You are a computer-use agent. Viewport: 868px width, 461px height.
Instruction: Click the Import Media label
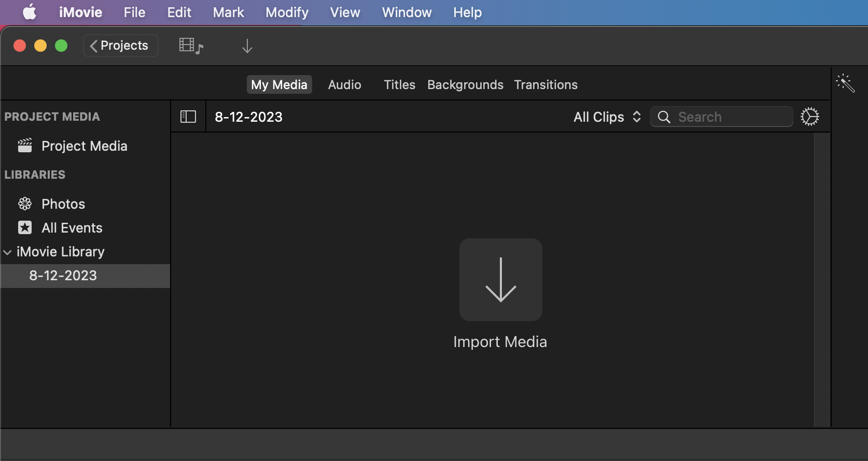500,342
